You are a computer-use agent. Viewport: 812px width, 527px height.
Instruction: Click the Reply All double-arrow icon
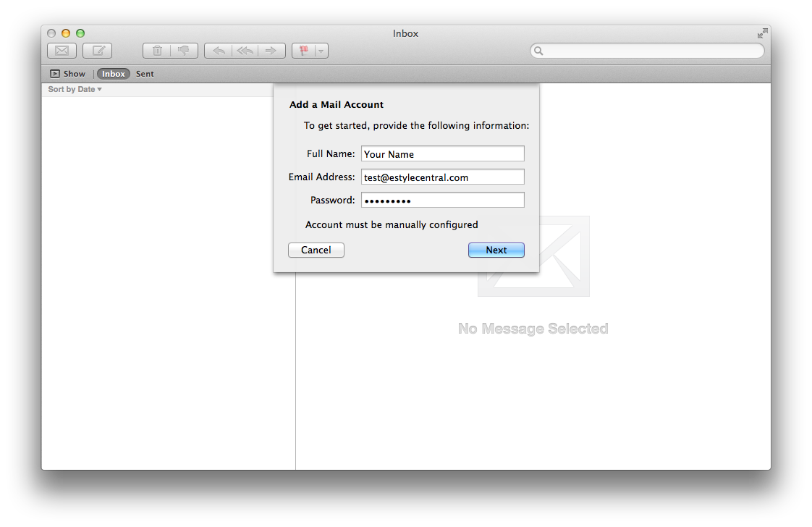click(x=245, y=51)
